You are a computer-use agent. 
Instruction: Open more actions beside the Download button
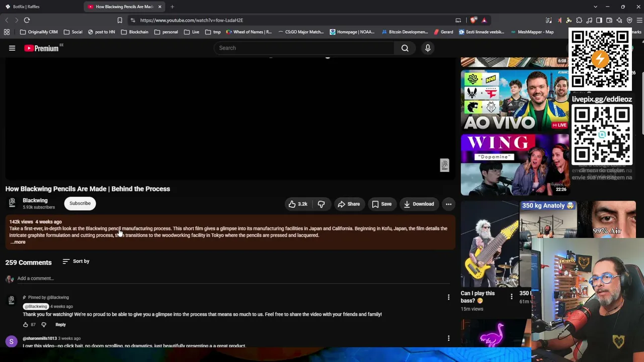(x=448, y=204)
